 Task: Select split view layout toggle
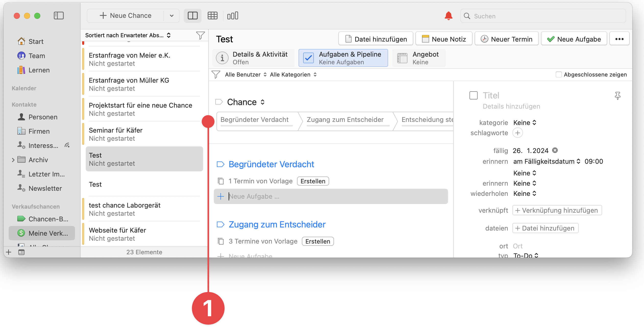point(193,16)
